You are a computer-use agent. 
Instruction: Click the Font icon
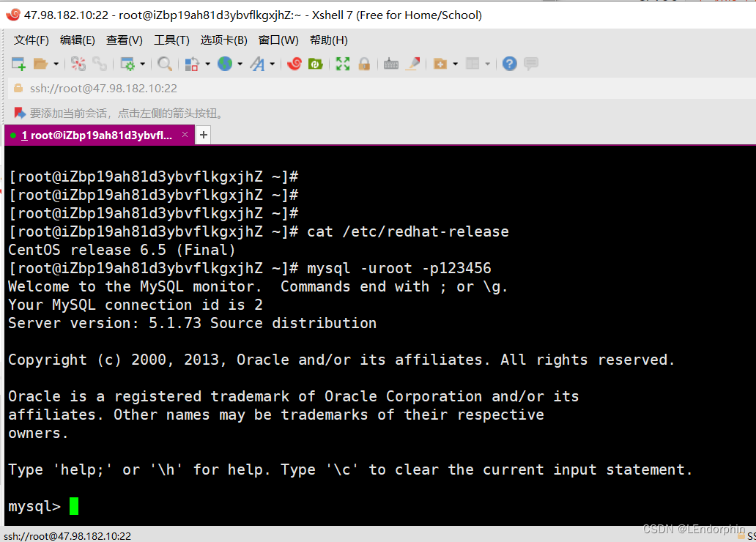[257, 64]
